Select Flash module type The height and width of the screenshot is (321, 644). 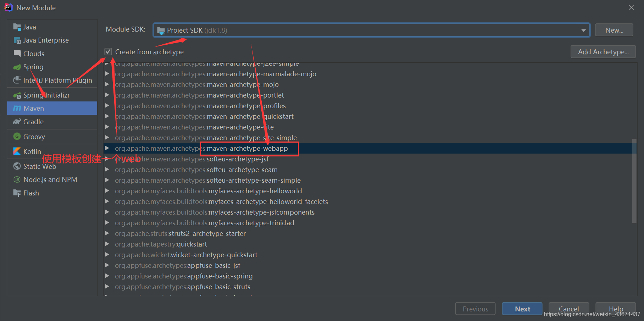coord(52,193)
